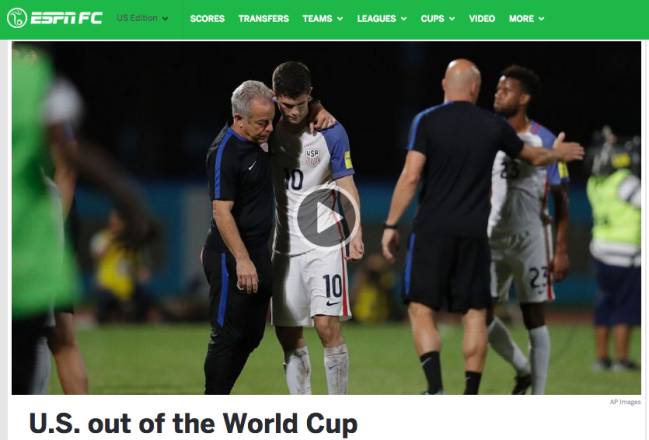Open the 'U.S. out of the World Cup' headline

pos(193,423)
